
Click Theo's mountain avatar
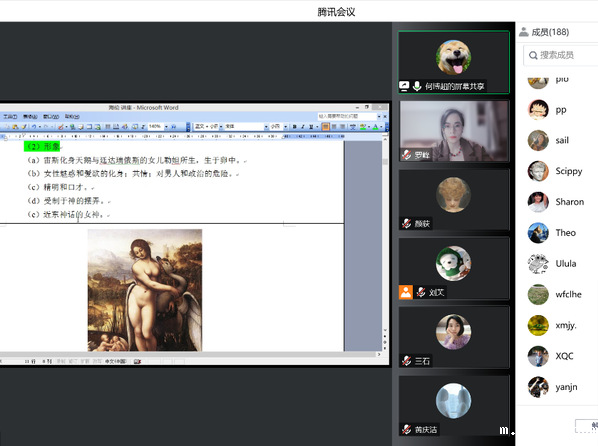click(538, 233)
